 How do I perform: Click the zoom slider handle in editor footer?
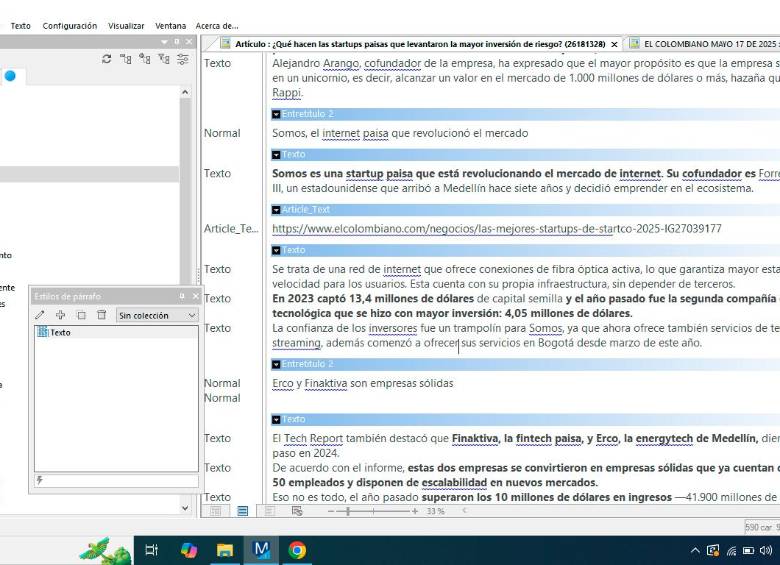pos(348,511)
